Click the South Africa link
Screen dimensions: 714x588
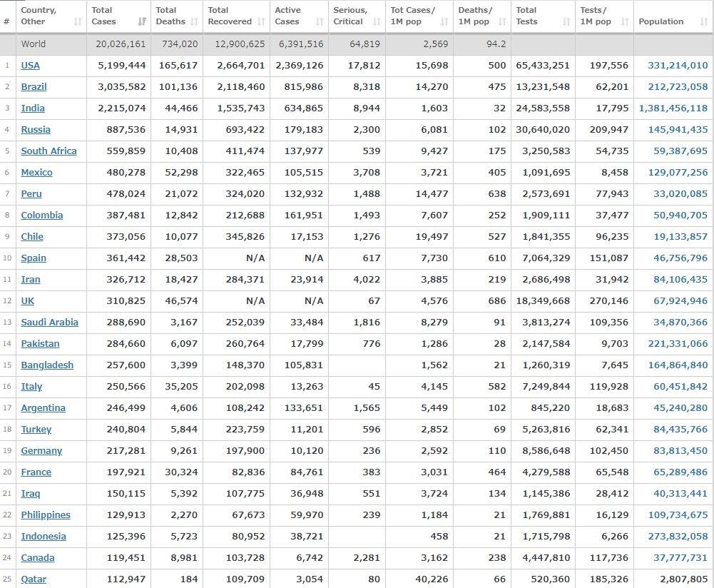click(x=49, y=151)
